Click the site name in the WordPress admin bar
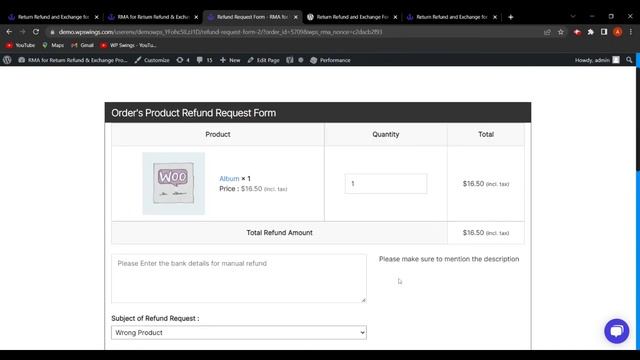640x360 pixels. pyautogui.click(x=73, y=60)
